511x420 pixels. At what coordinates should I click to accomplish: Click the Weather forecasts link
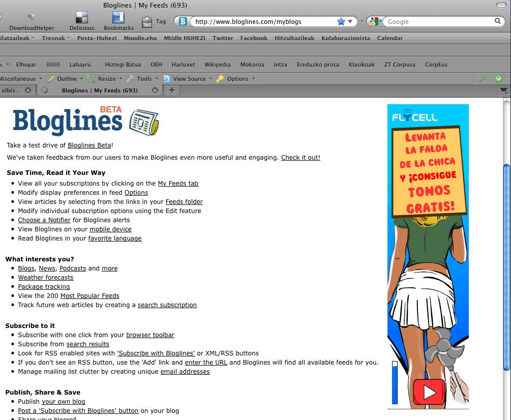(x=46, y=277)
